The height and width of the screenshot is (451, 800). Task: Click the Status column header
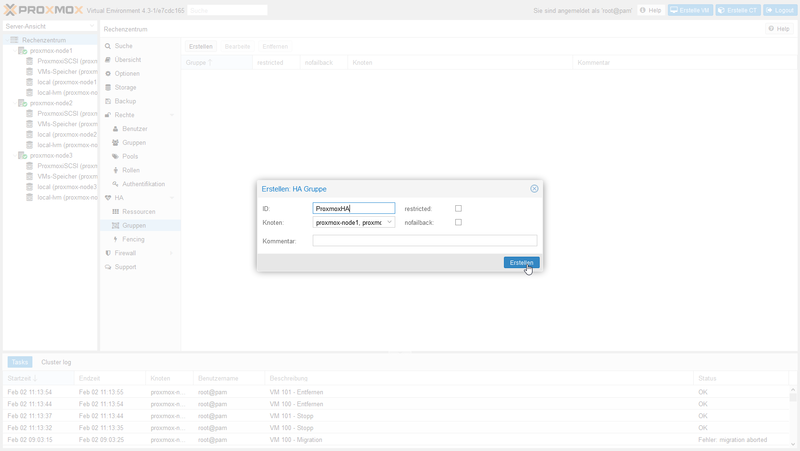[x=741, y=378]
